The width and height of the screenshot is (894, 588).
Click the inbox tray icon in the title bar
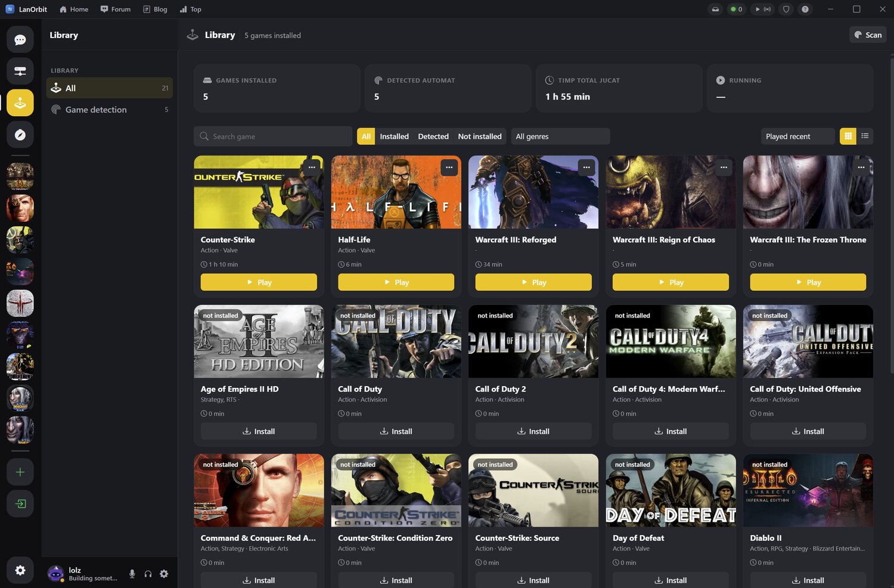coord(715,9)
